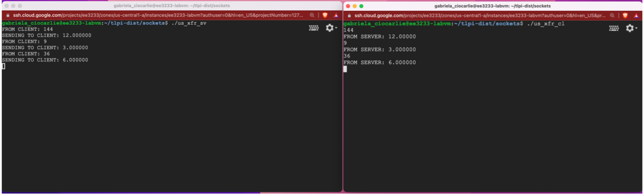Click the Brave Shields lion in client window

625,15
